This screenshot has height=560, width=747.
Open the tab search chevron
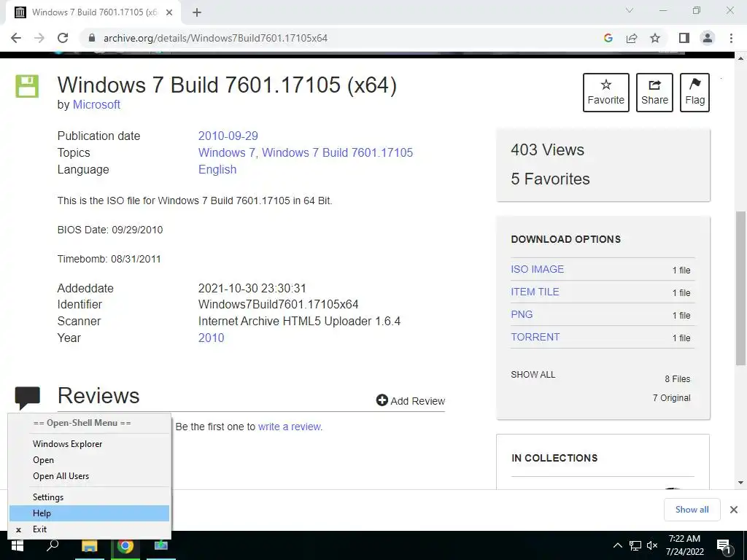tap(630, 10)
